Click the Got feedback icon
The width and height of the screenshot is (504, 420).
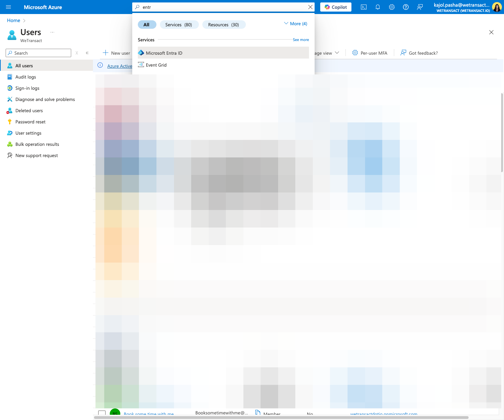click(x=403, y=53)
